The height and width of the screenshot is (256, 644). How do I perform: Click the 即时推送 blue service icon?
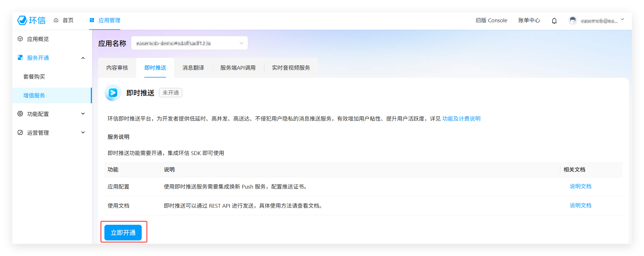[113, 93]
